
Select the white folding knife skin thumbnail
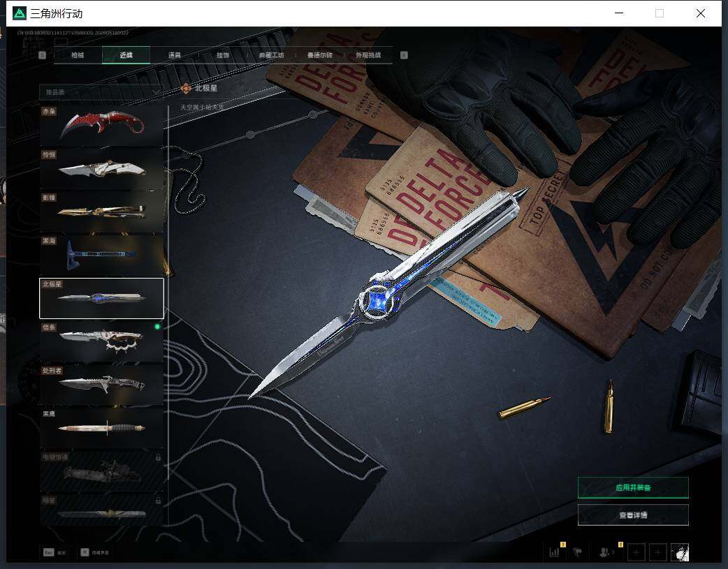(102, 168)
